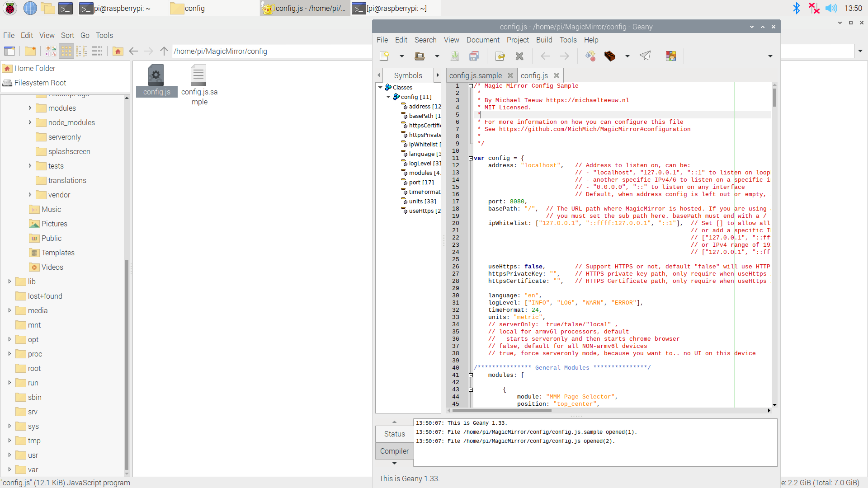
Task: Go to home folder in file manager
Action: click(x=118, y=51)
